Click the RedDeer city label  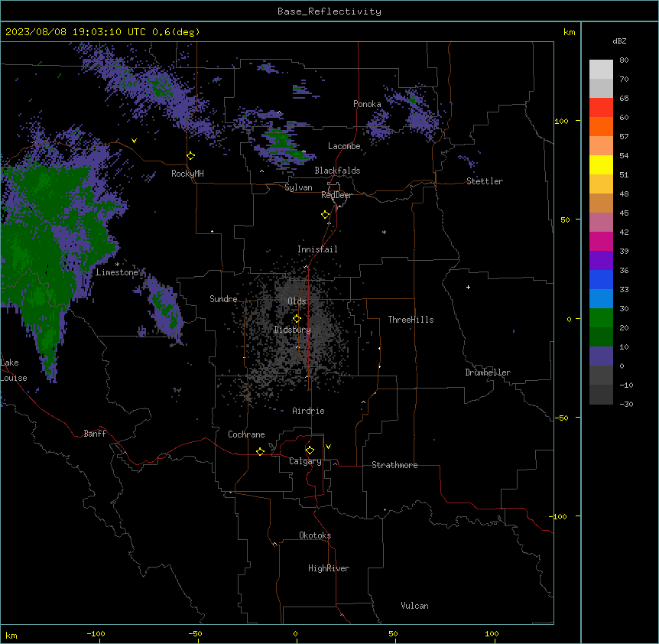click(336, 195)
